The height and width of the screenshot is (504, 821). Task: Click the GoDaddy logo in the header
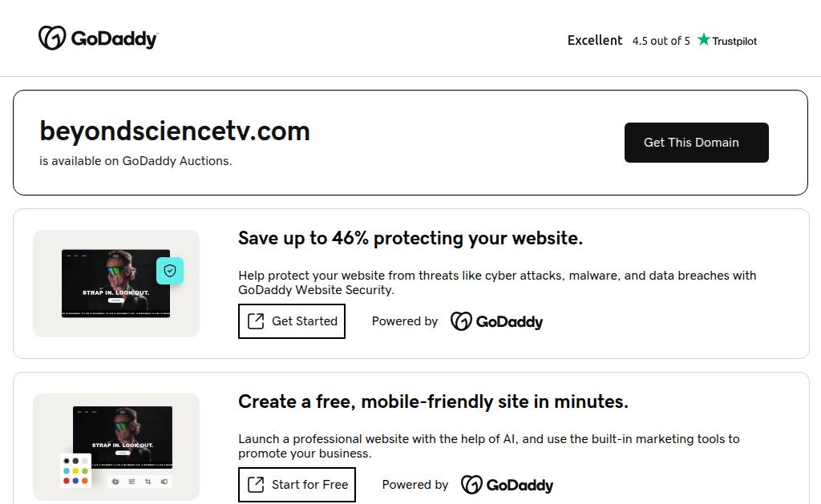click(x=98, y=38)
